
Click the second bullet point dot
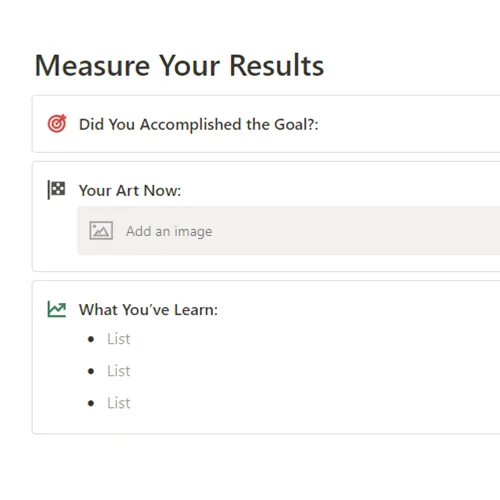tap(91, 371)
